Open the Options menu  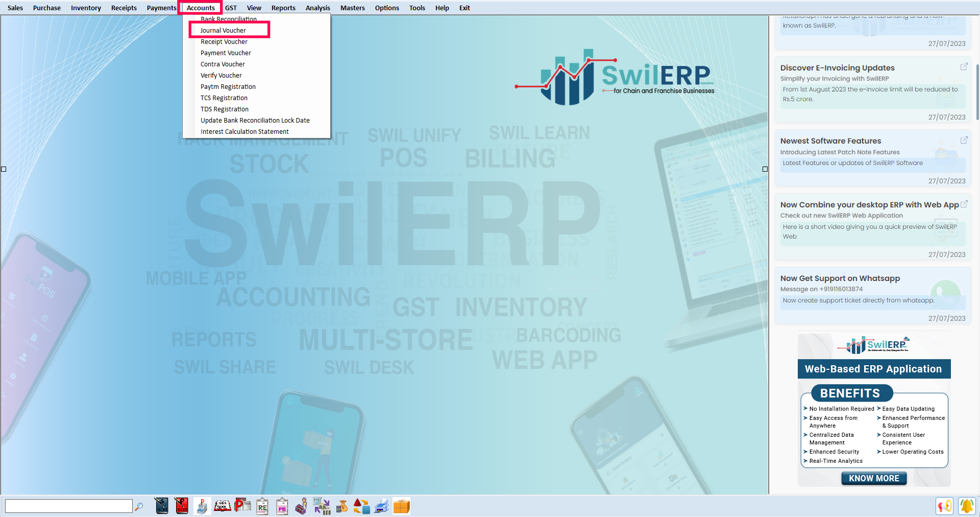387,8
